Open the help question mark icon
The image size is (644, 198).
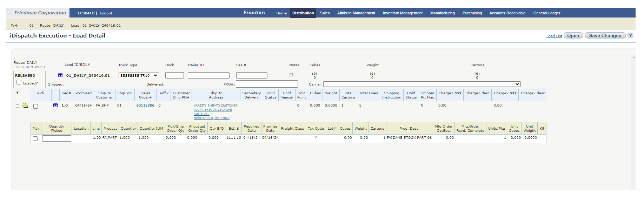tap(630, 35)
